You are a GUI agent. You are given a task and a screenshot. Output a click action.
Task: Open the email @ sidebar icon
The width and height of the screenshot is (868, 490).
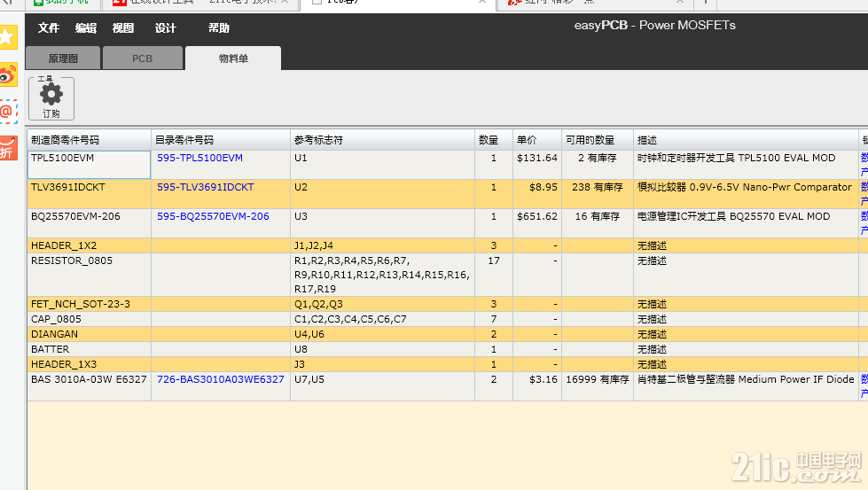(8, 111)
